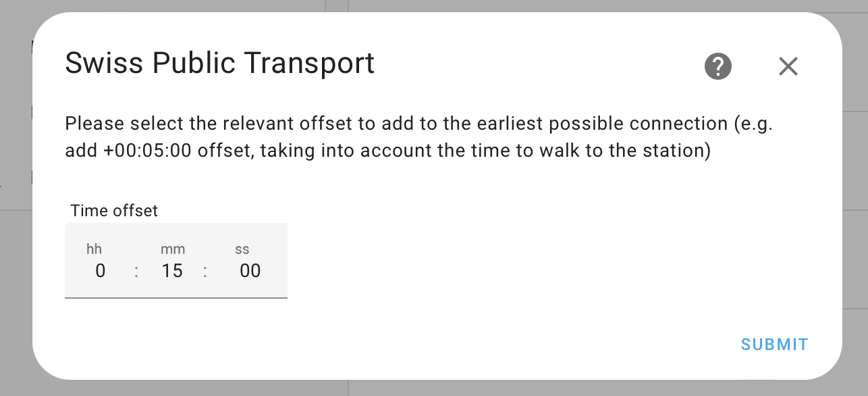868x396 pixels.
Task: Focus the hours portion of the time picker
Action: point(100,270)
